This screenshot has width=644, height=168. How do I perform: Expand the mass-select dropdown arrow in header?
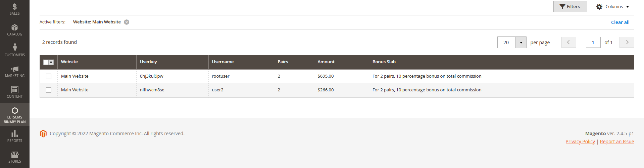(51, 62)
